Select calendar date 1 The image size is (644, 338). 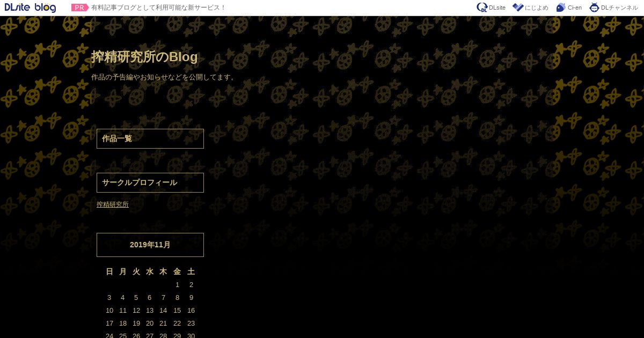tap(177, 285)
